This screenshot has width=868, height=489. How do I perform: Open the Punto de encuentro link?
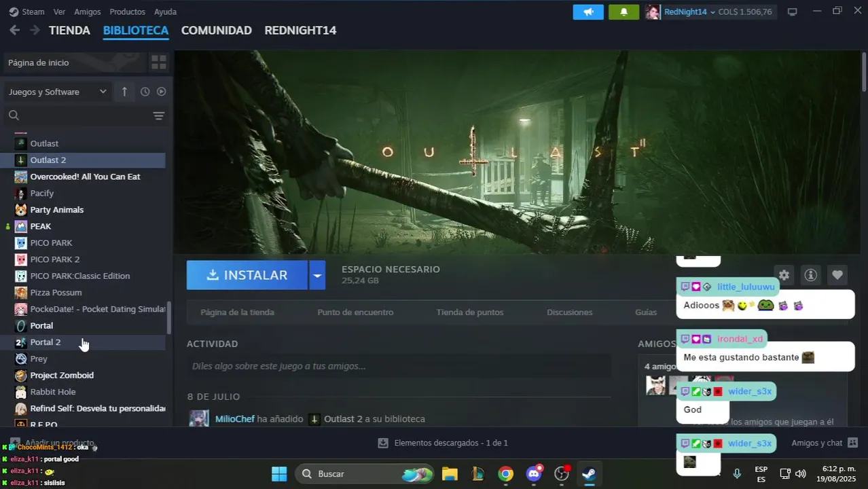coord(355,312)
